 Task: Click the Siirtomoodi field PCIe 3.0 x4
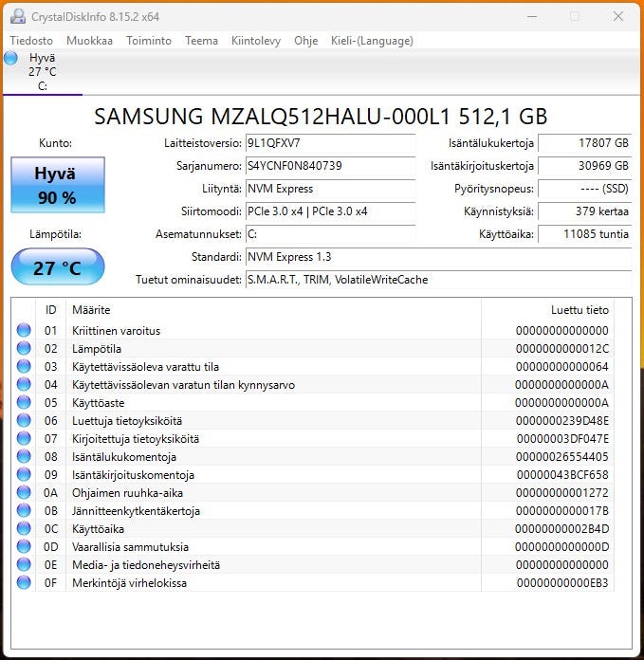(x=330, y=211)
